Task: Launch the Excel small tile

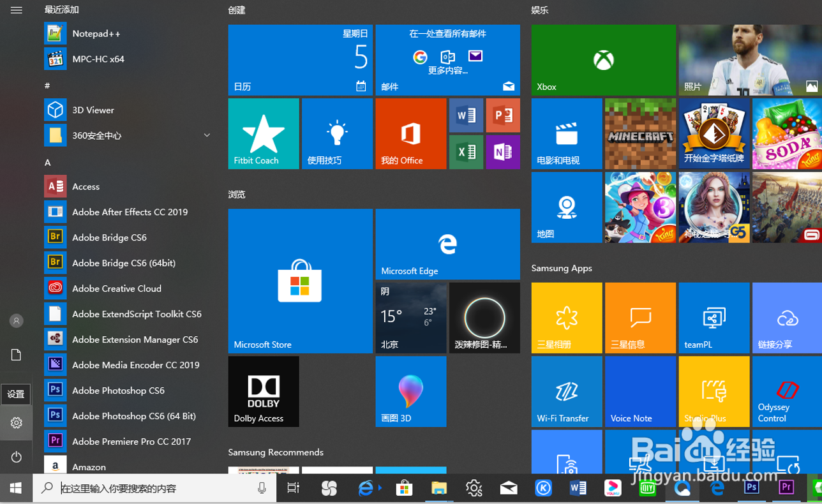Action: [x=467, y=152]
